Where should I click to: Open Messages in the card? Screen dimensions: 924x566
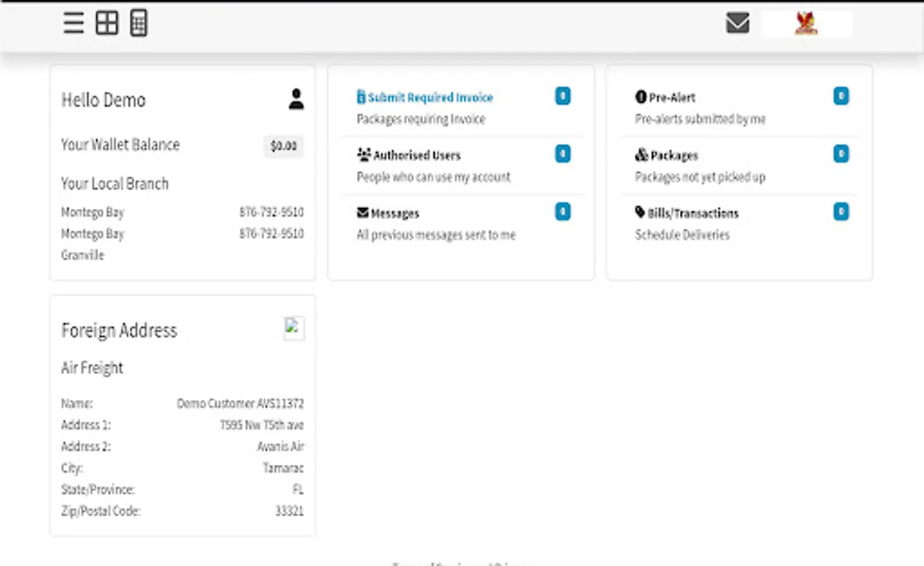coord(395,213)
